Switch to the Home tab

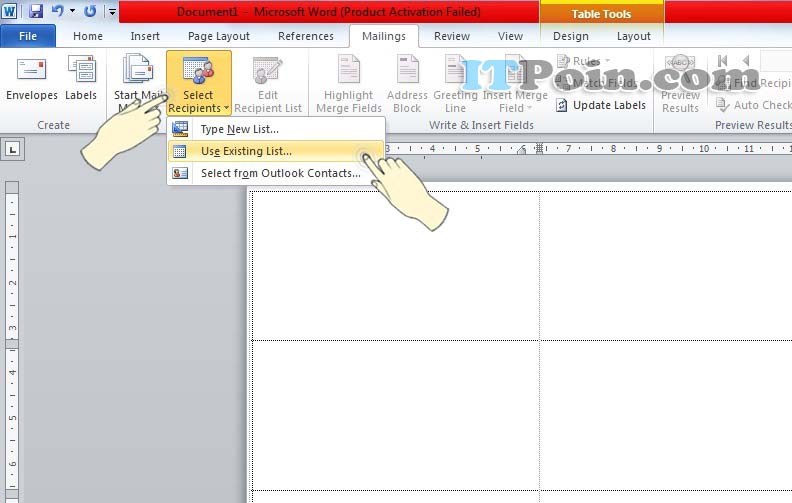[x=88, y=36]
